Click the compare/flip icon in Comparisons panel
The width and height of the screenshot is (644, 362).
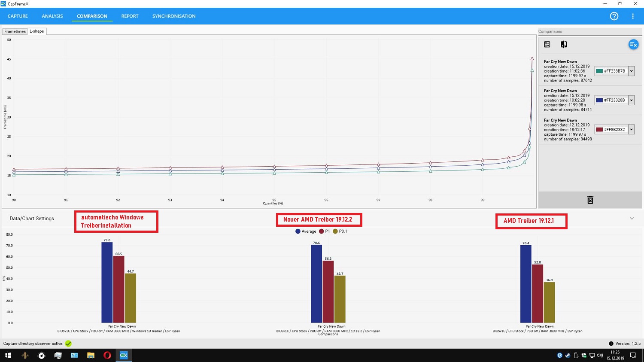564,44
